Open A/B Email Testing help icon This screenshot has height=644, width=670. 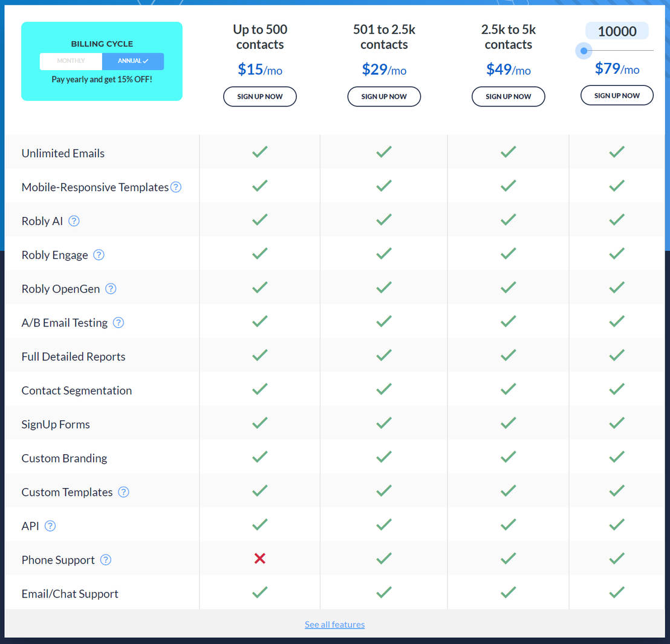point(119,323)
